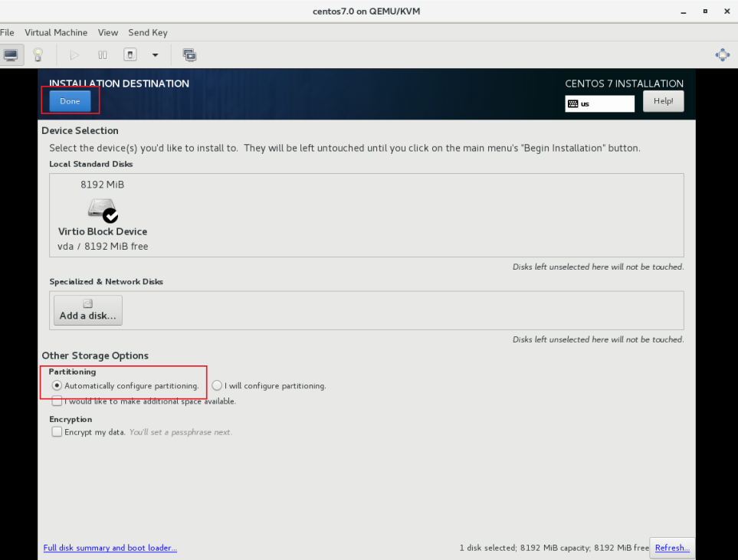Image resolution: width=738 pixels, height=560 pixels.
Task: Click the Refresh... link
Action: 672,548
